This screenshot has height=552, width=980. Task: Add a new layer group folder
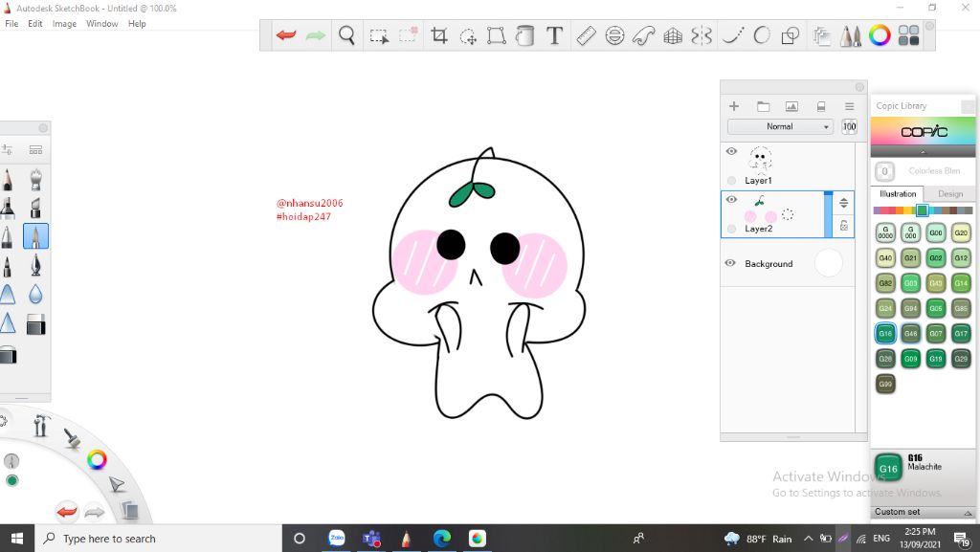(763, 106)
